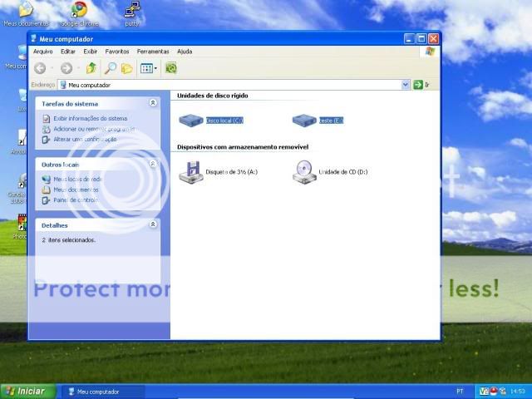Click the Back arrow toolbar button

pos(40,68)
